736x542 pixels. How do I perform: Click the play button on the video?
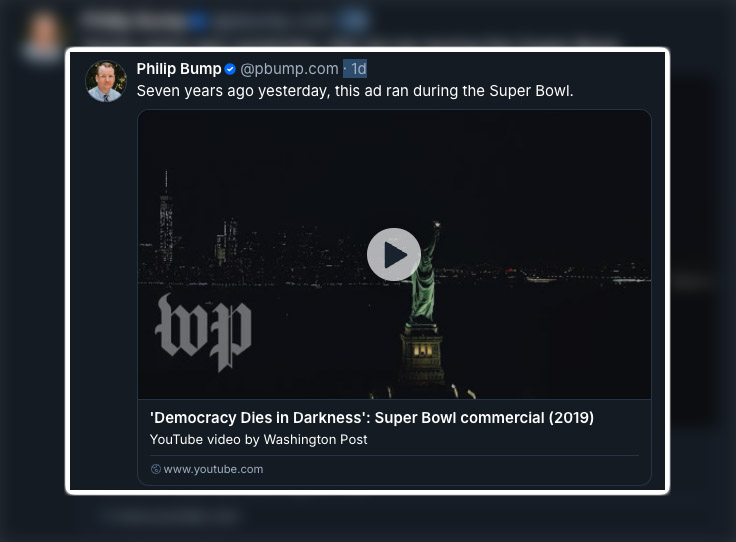[393, 254]
